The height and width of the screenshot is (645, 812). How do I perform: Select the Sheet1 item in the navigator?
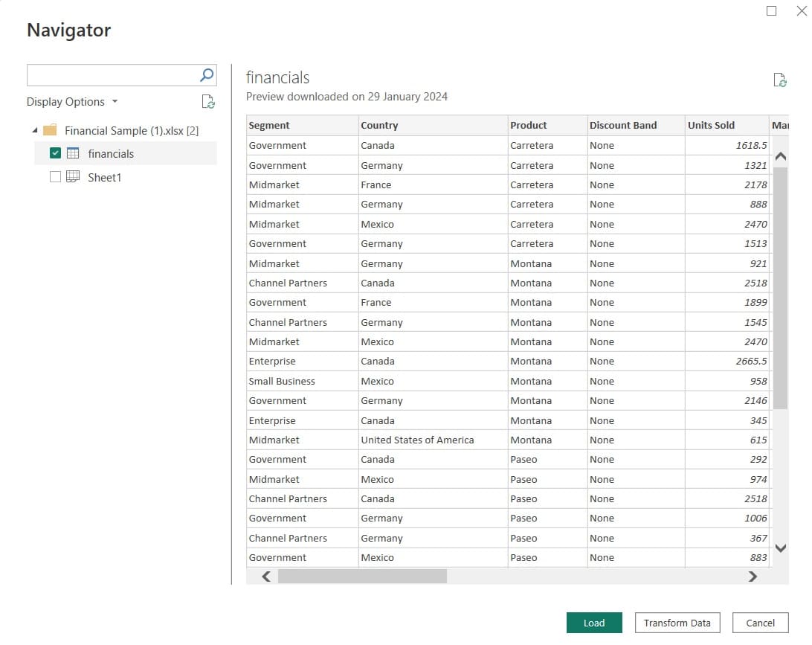pyautogui.click(x=105, y=177)
